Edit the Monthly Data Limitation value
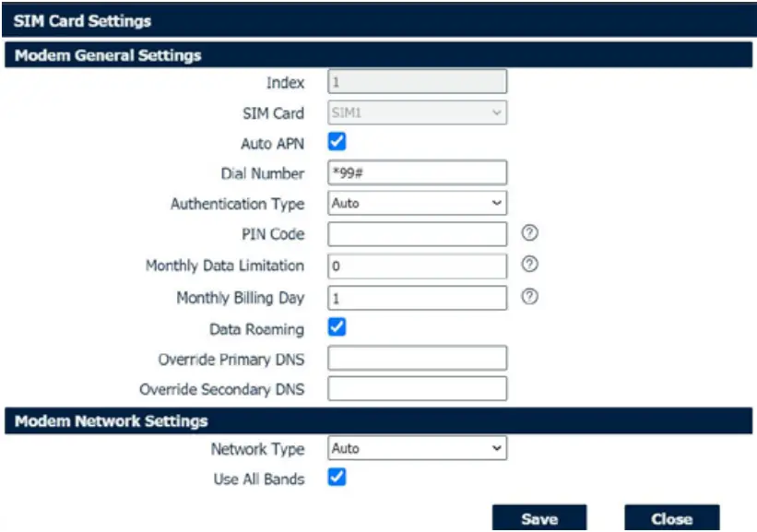The height and width of the screenshot is (532, 757). point(417,266)
